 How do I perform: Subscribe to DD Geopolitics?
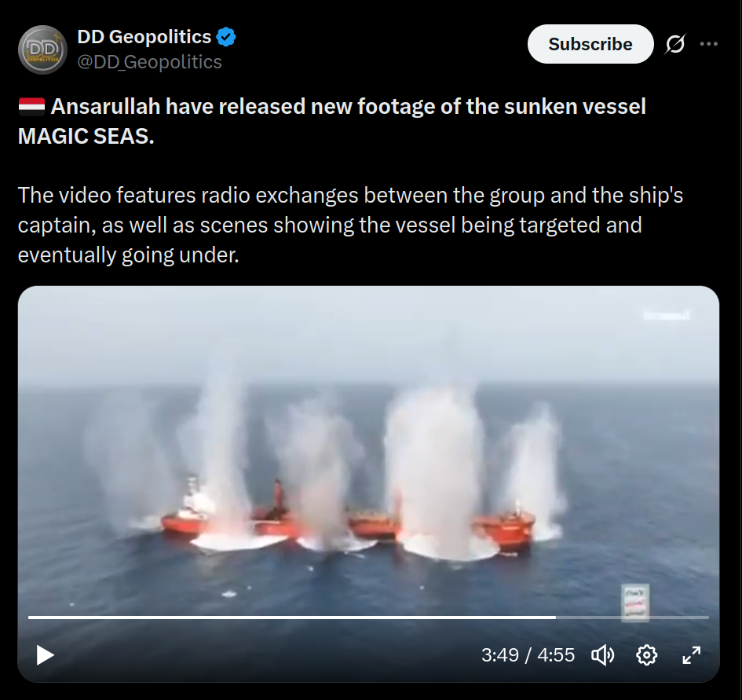pyautogui.click(x=590, y=44)
